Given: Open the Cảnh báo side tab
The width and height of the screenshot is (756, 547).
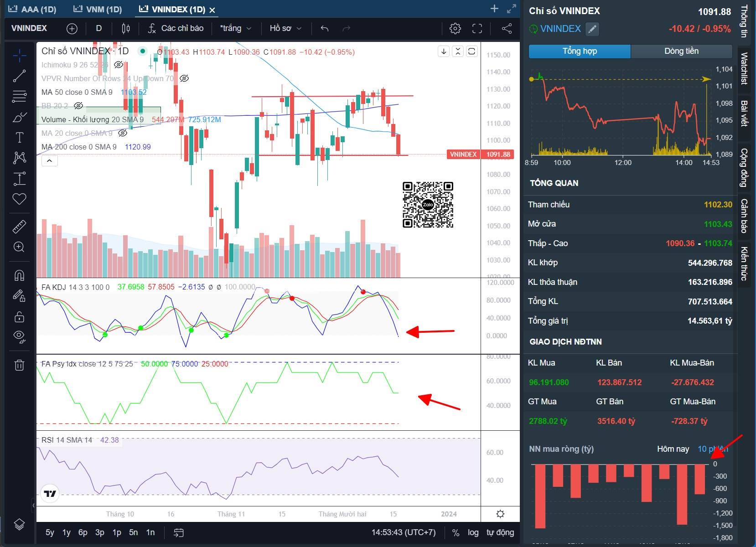Looking at the screenshot, I should tap(744, 216).
